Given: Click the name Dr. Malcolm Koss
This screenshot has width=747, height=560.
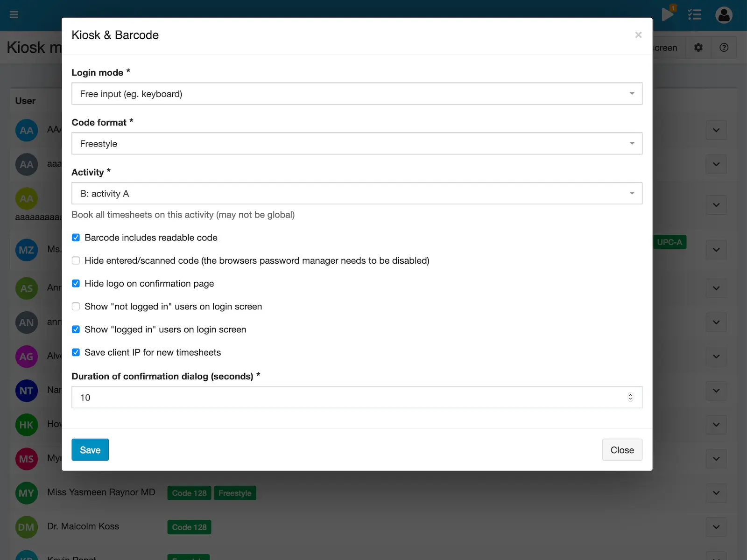Looking at the screenshot, I should pyautogui.click(x=83, y=526).
